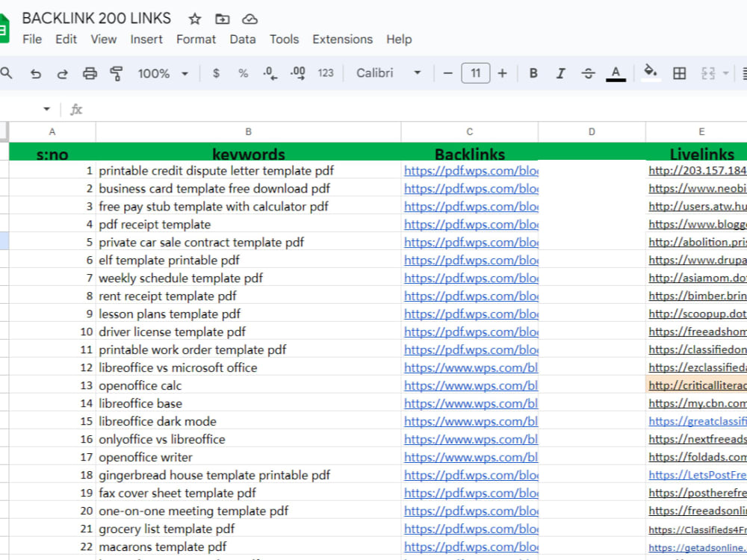Toggle bold formatting
This screenshot has width=747, height=560.
(x=533, y=73)
